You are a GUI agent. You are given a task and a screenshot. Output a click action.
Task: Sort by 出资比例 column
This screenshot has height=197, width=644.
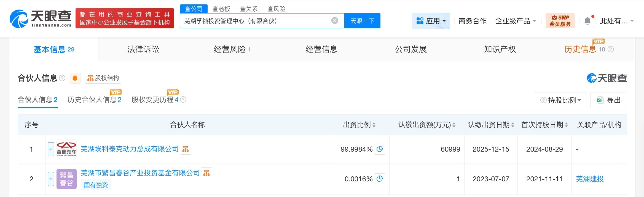(x=374, y=125)
